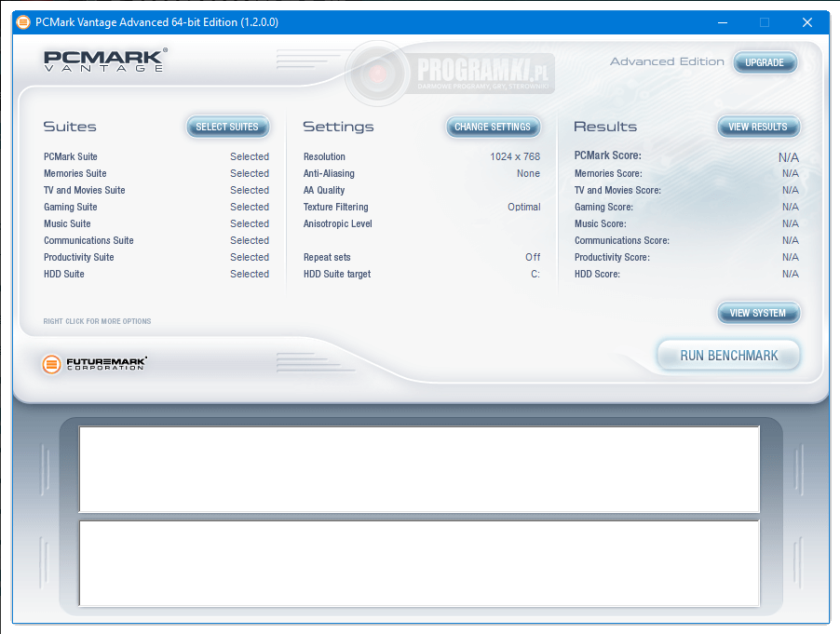Click the HDD Score label
This screenshot has height=634, width=840.
597,274
